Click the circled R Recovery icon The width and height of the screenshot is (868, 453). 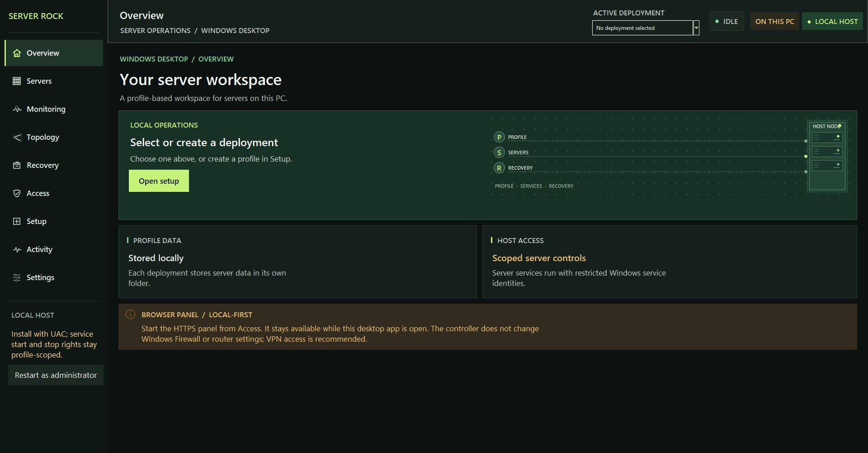499,168
